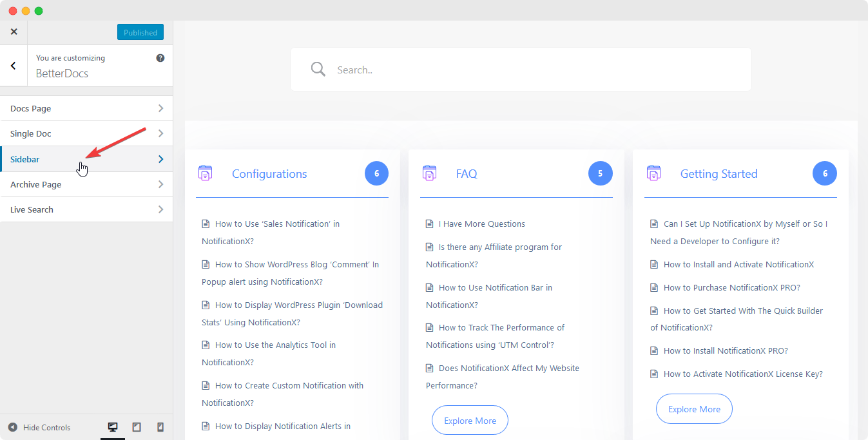The height and width of the screenshot is (440, 868).
Task: Click document icon beside 'How to Create Custom Notification'
Action: (206, 385)
